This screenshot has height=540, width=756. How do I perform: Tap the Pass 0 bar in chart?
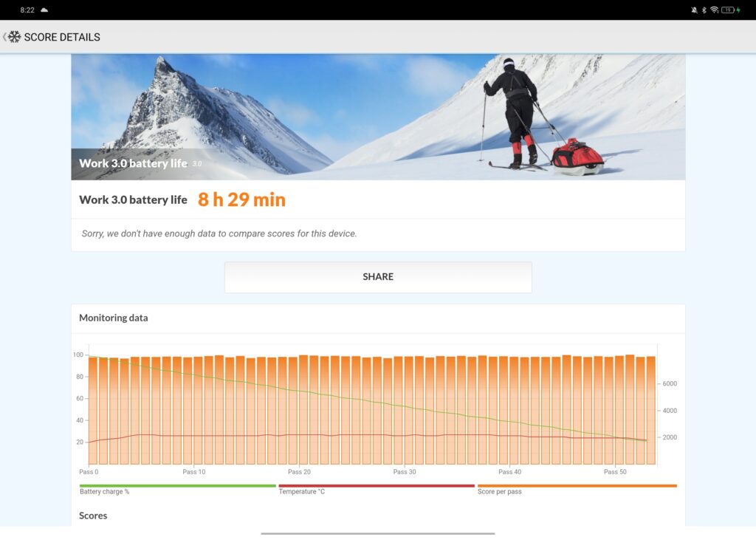click(x=93, y=410)
